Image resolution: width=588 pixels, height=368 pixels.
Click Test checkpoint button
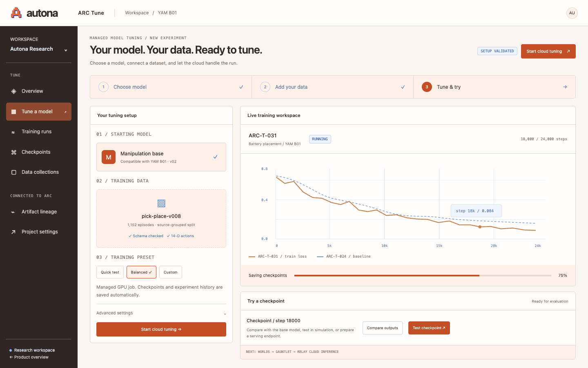pyautogui.click(x=429, y=328)
